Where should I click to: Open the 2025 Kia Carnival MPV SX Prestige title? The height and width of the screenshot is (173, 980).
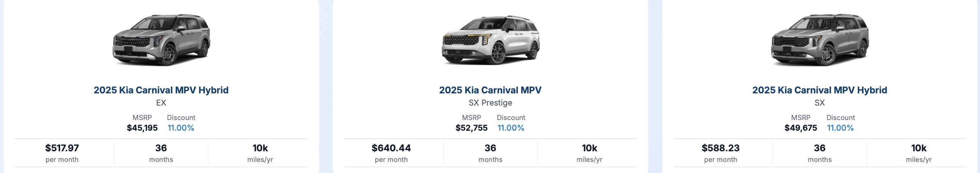[490, 90]
